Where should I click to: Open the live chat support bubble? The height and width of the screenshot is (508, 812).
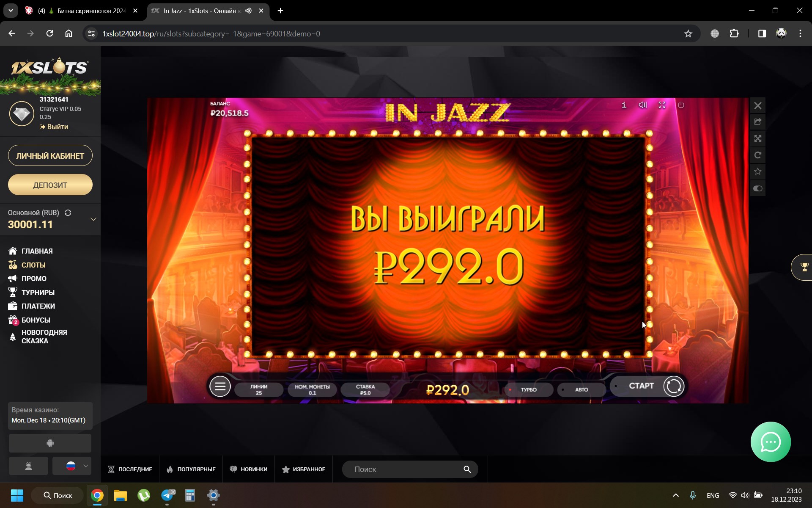[x=771, y=442]
